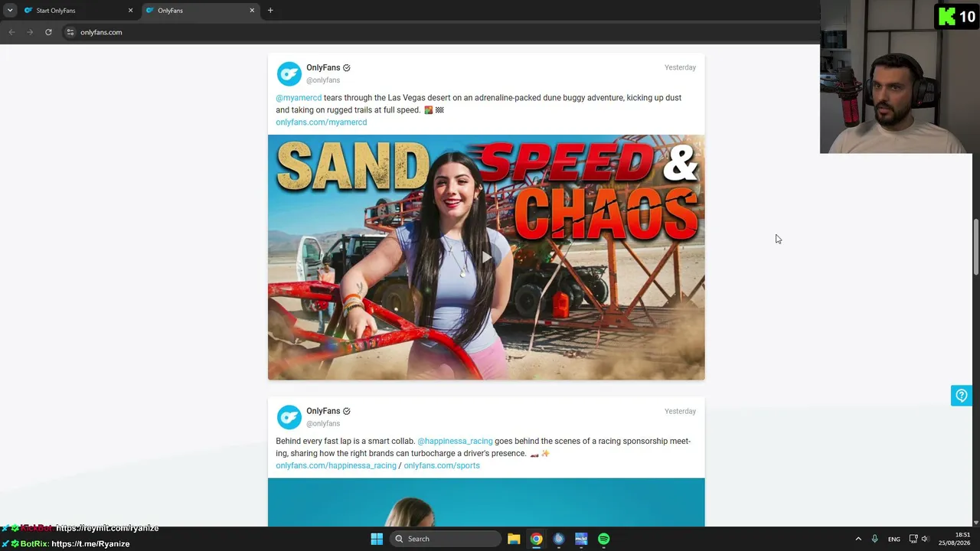This screenshot has height=551, width=980.
Task: Visit the @myamercd mention
Action: 299,98
